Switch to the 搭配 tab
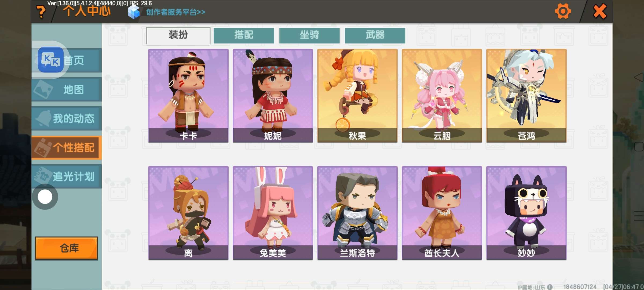The image size is (644, 290). coord(244,35)
